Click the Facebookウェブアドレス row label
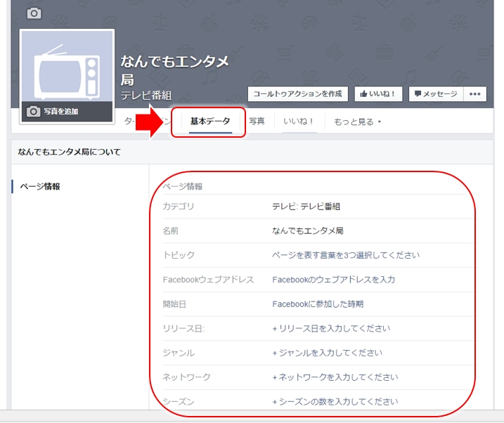504x423 pixels. point(208,280)
